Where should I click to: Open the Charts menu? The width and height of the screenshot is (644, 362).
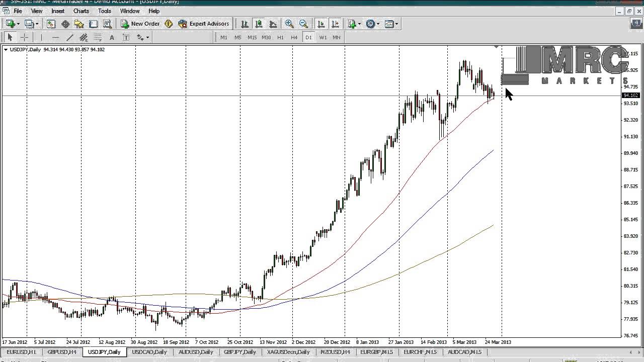coord(81,11)
